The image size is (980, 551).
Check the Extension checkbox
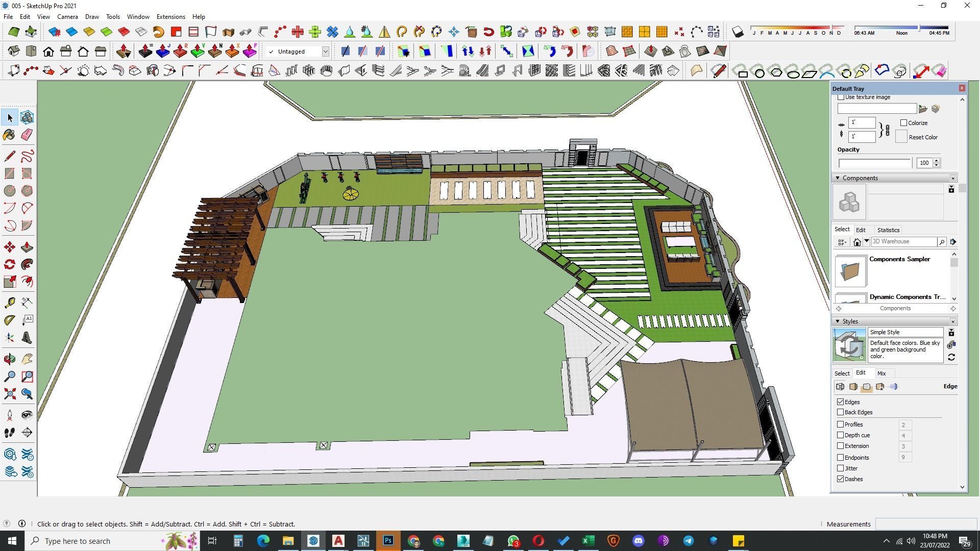[841, 446]
